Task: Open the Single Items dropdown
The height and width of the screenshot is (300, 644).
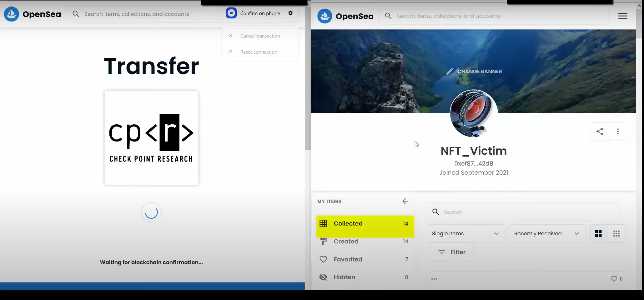Action: [x=466, y=233]
